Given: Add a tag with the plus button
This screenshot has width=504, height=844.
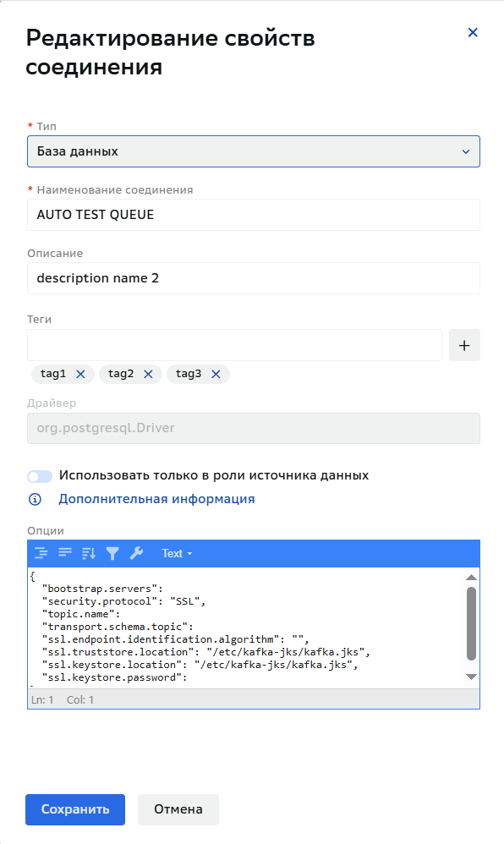Looking at the screenshot, I should point(464,345).
